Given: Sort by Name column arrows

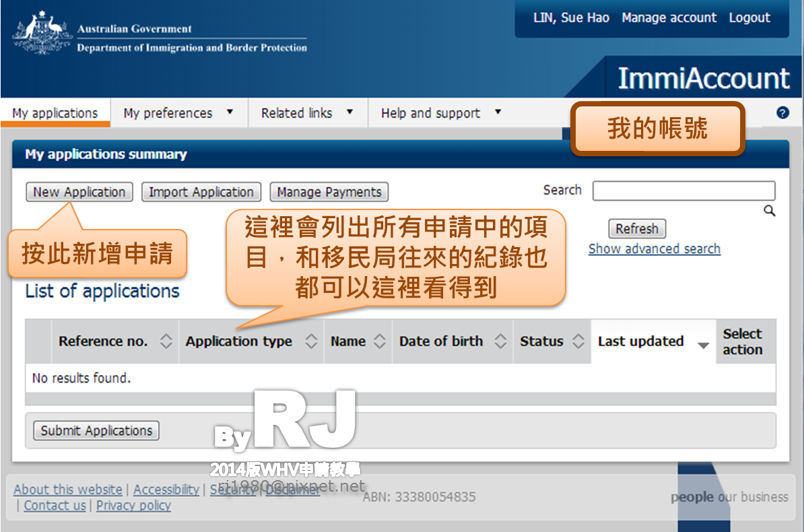Looking at the screenshot, I should [x=379, y=341].
